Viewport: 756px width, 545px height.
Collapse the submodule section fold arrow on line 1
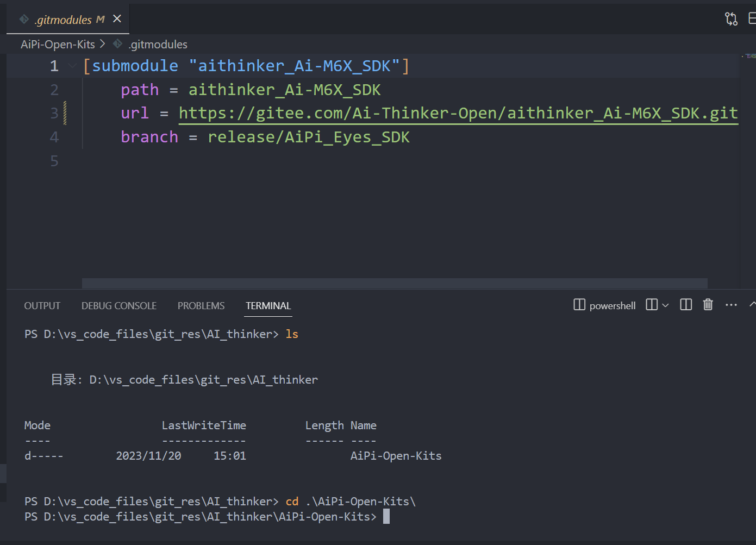pos(72,66)
